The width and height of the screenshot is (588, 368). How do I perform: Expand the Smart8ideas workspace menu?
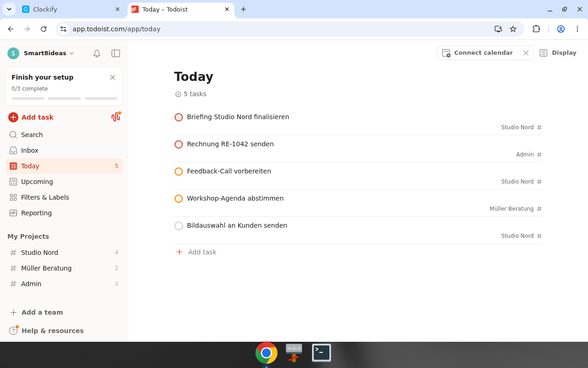pyautogui.click(x=41, y=53)
